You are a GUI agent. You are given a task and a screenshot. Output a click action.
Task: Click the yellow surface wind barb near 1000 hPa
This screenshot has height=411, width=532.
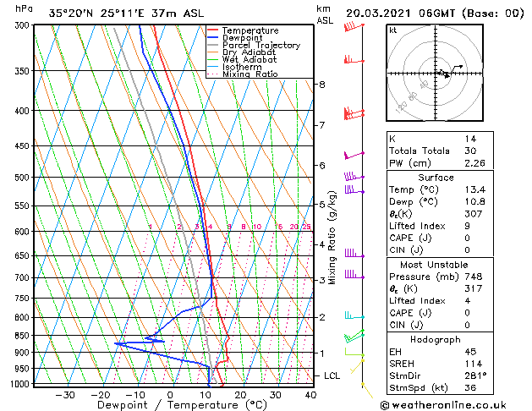point(367,390)
